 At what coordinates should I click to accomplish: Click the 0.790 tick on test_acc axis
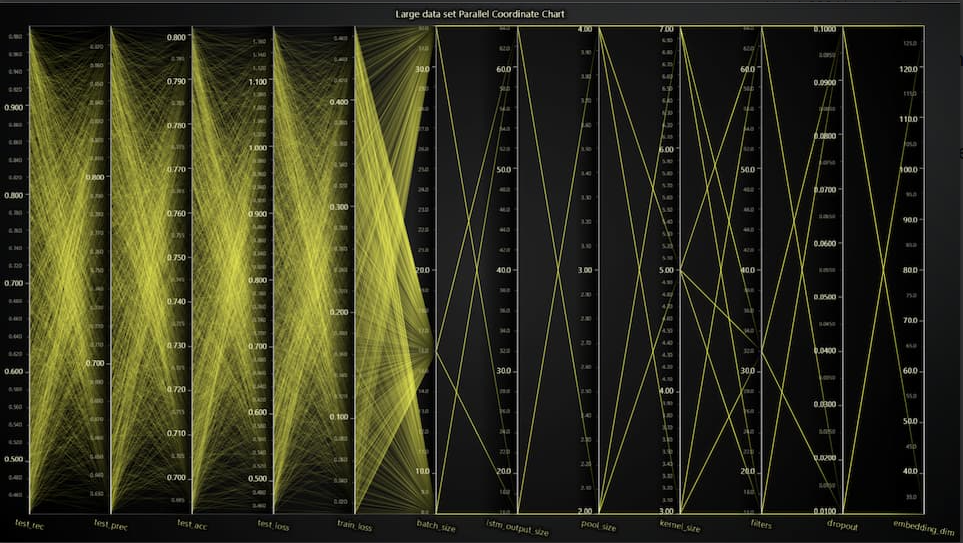(176, 81)
